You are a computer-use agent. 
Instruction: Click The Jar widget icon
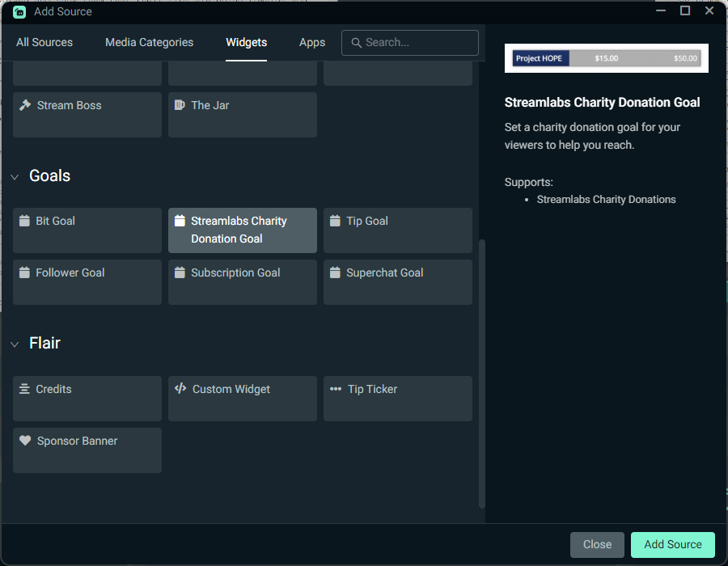180,104
